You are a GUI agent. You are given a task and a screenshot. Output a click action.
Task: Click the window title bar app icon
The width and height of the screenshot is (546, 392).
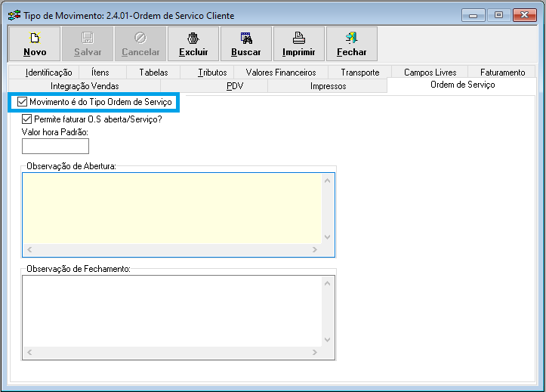point(14,15)
